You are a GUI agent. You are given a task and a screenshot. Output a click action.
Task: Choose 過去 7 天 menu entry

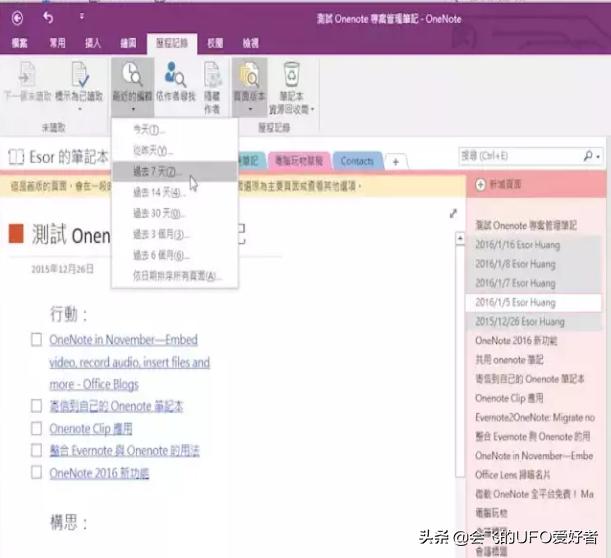tap(175, 171)
